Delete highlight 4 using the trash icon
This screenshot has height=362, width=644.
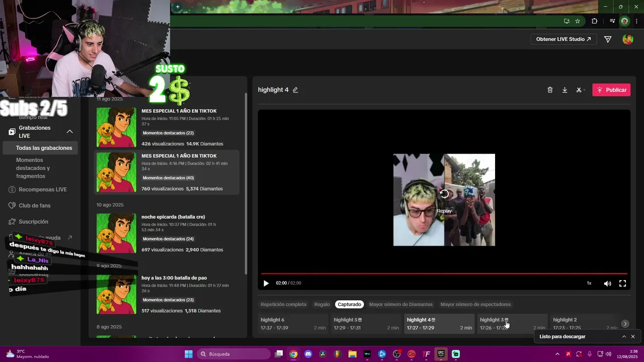[550, 90]
